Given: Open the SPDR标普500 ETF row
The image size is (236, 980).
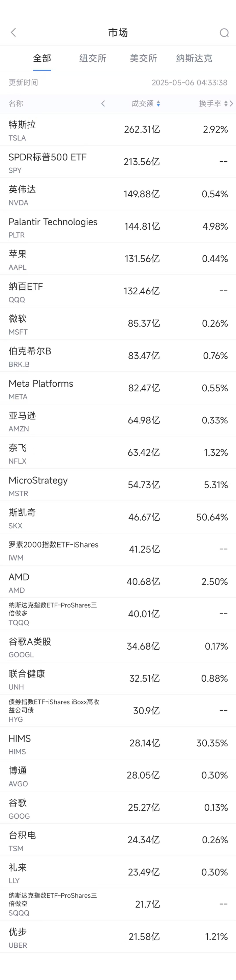Looking at the screenshot, I should tap(118, 162).
